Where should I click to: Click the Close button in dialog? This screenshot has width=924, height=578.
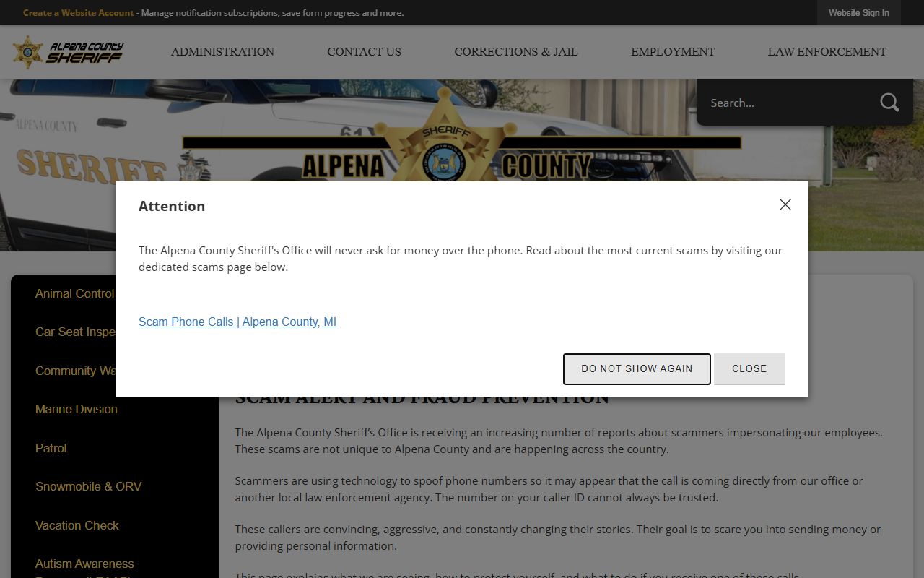click(749, 368)
